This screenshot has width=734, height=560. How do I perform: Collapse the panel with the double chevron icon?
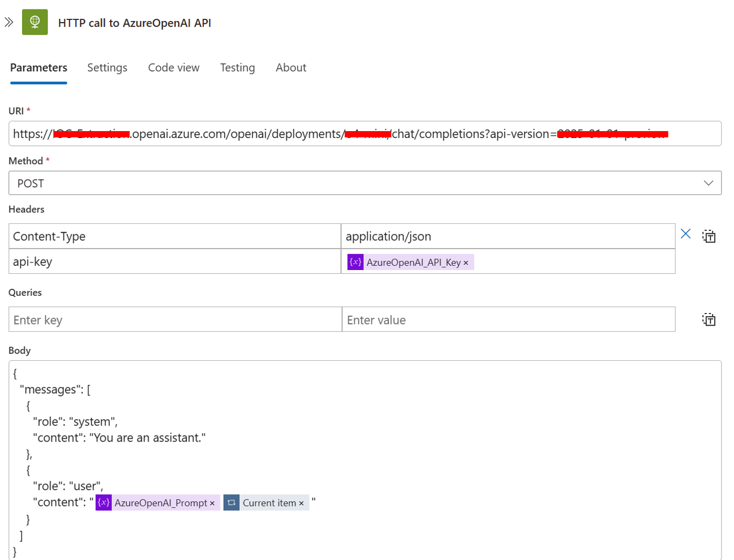[x=9, y=22]
